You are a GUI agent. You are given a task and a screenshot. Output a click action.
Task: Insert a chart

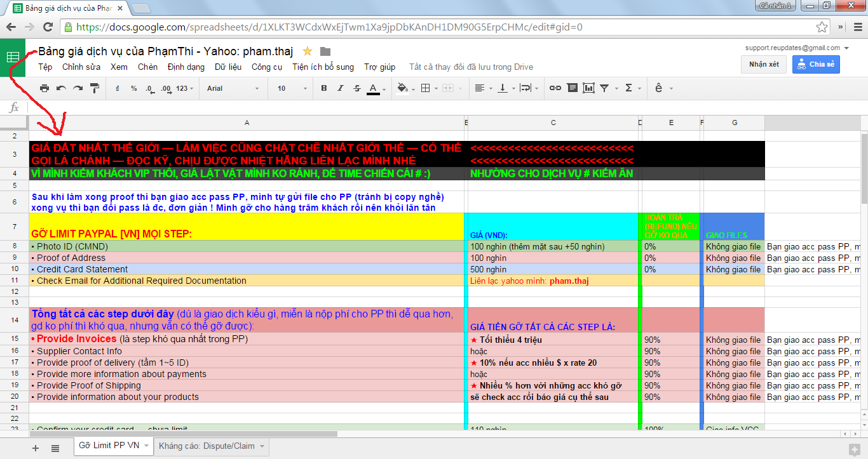(x=588, y=88)
